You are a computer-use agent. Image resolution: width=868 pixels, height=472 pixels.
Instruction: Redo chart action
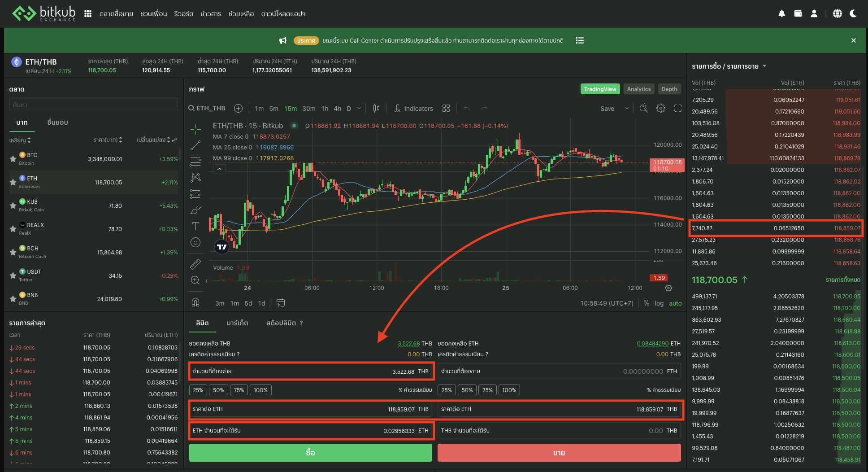(484, 108)
